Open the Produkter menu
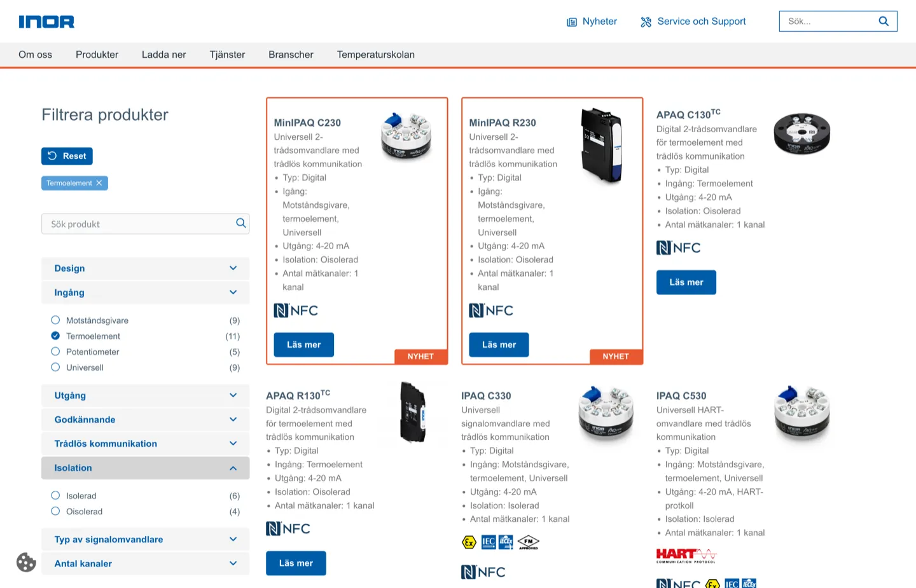Image resolution: width=916 pixels, height=588 pixels. click(x=97, y=55)
